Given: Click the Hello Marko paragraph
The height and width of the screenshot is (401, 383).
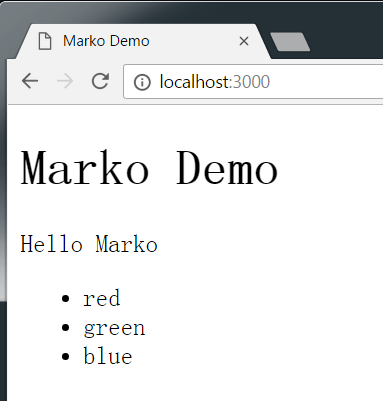Looking at the screenshot, I should coord(89,244).
